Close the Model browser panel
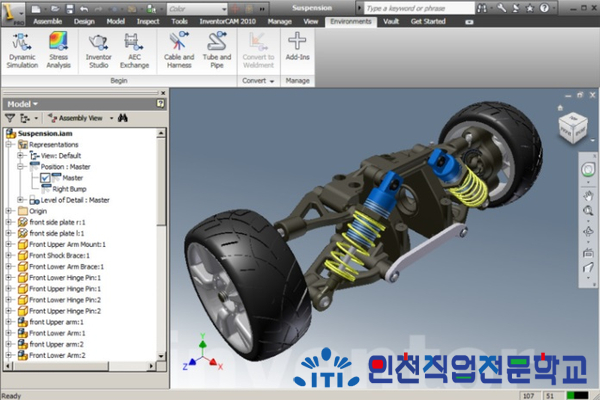This screenshot has width=600, height=400. [163, 93]
